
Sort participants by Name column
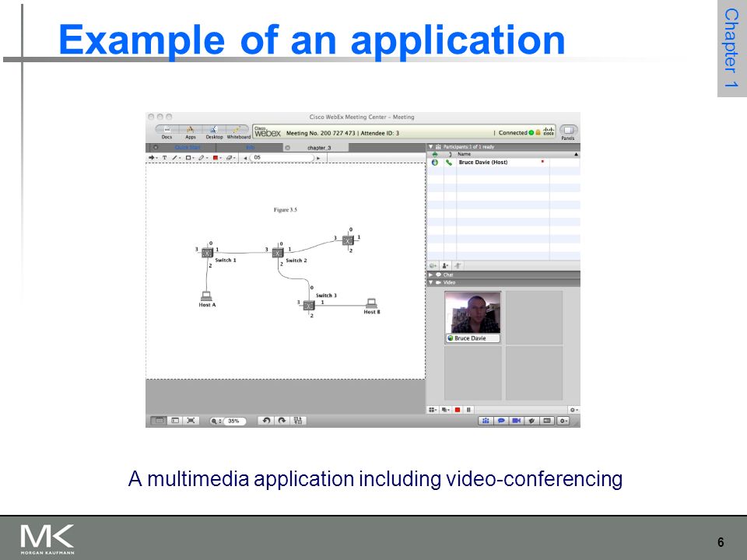coord(464,154)
